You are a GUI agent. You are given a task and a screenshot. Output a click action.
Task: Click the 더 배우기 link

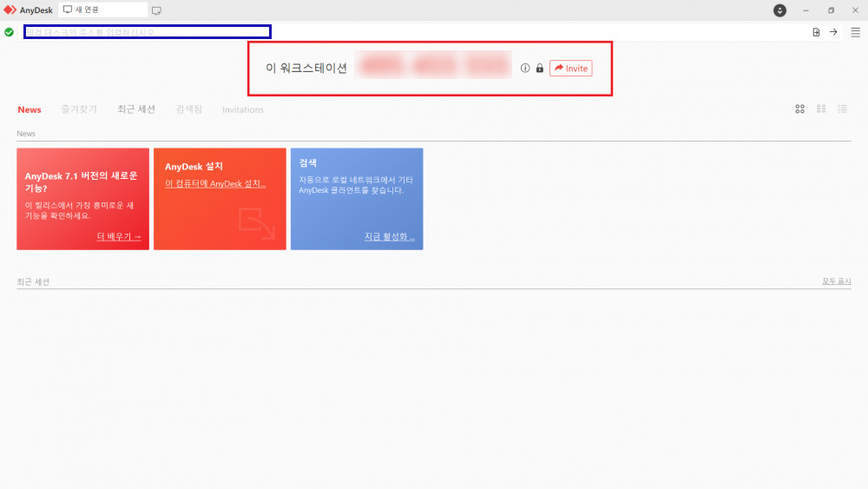[119, 236]
